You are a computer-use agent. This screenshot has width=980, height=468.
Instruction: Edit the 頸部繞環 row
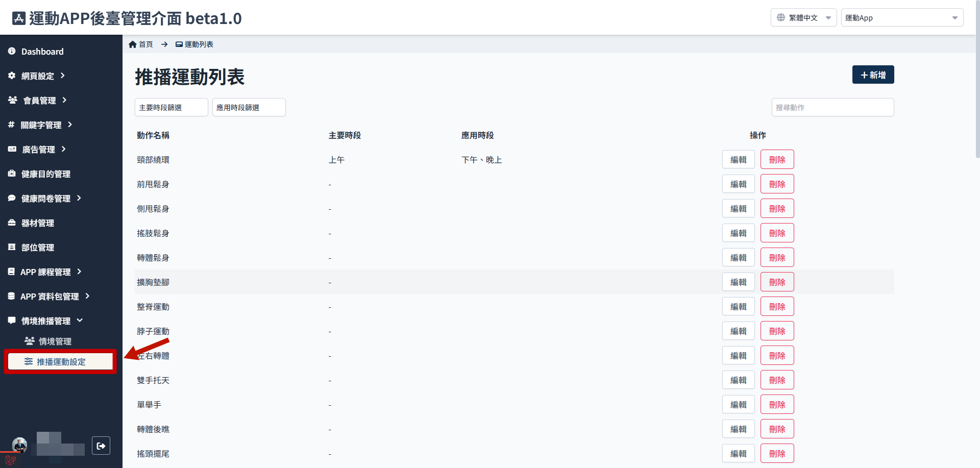pyautogui.click(x=739, y=159)
